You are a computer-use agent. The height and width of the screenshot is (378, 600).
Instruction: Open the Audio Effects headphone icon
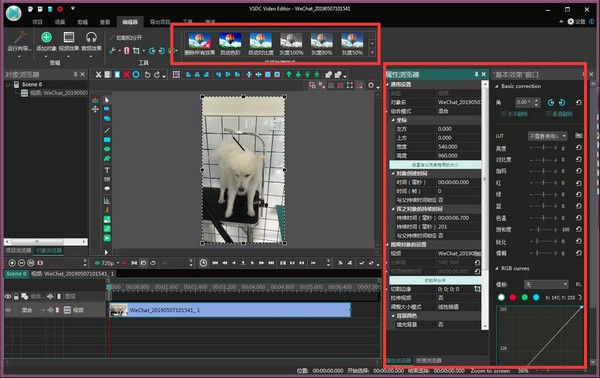91,37
